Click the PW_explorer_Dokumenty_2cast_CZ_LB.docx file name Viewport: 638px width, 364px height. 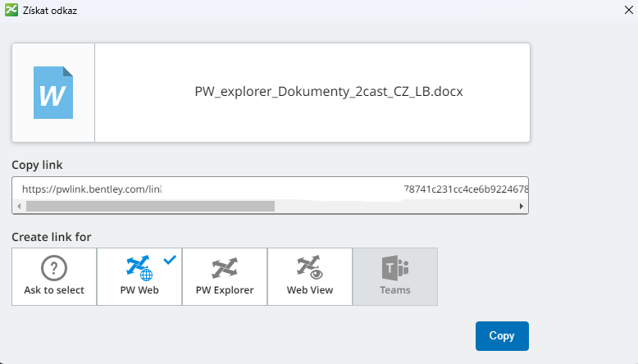point(329,92)
